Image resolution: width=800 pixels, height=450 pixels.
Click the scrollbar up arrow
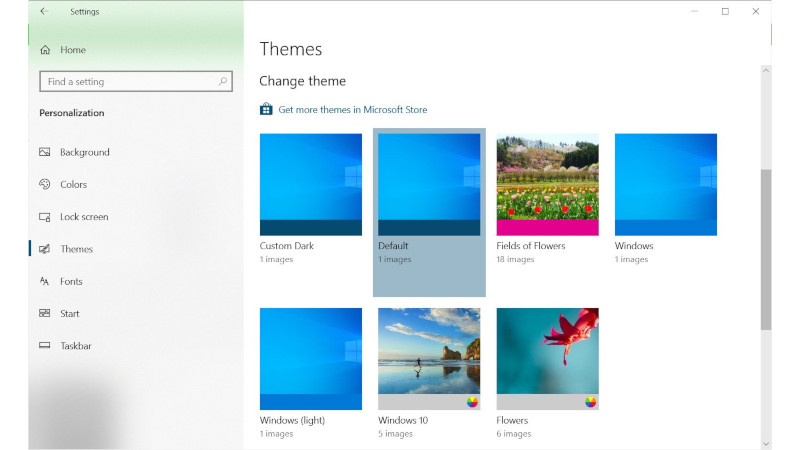[766, 70]
